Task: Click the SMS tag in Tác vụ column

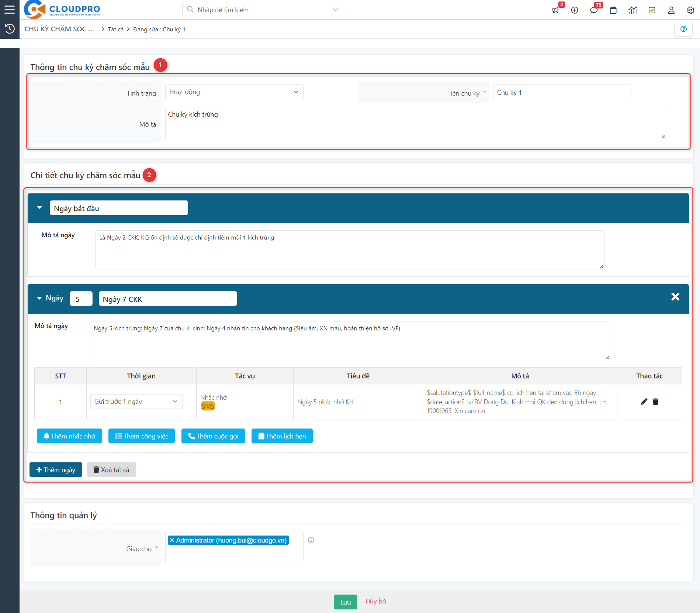Action: pyautogui.click(x=208, y=406)
